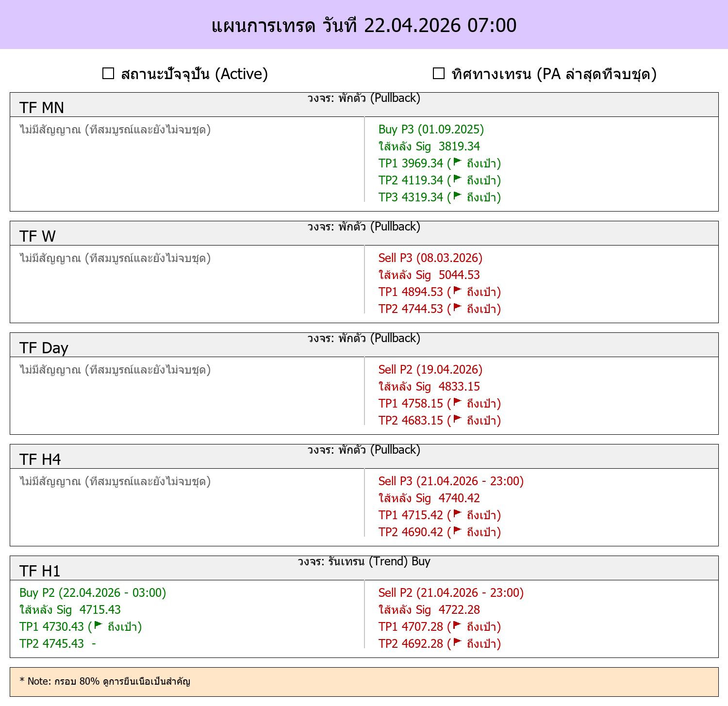The height and width of the screenshot is (706, 728).
Task: Toggle the Active status checkbox
Action: (108, 74)
